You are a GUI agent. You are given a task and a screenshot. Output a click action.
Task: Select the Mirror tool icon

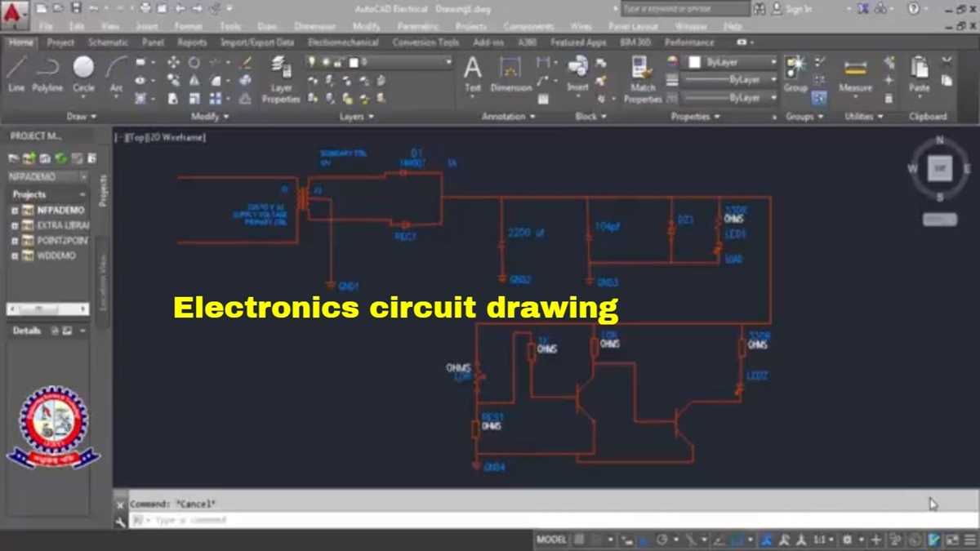point(194,80)
